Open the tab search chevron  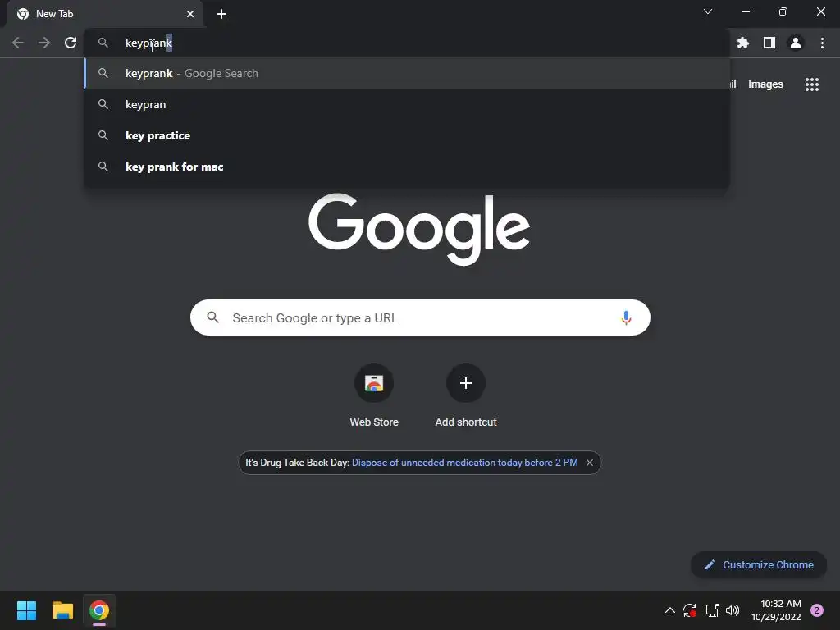(708, 11)
